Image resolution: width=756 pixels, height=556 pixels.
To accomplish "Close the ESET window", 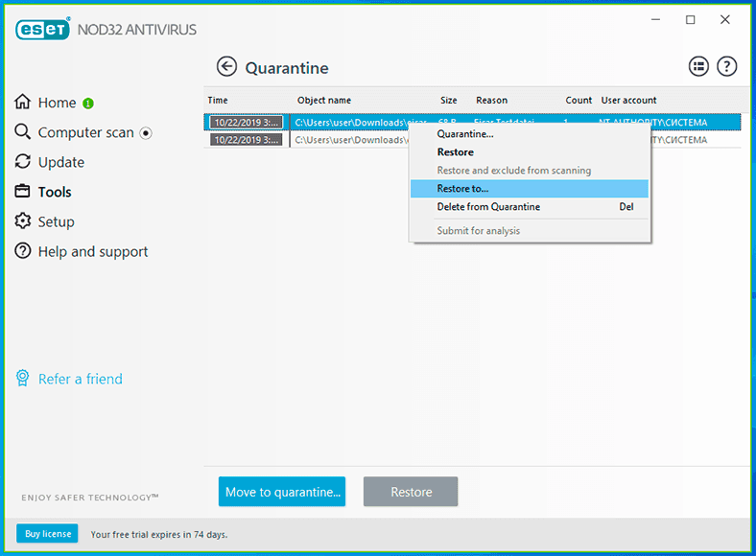I will 724,20.
